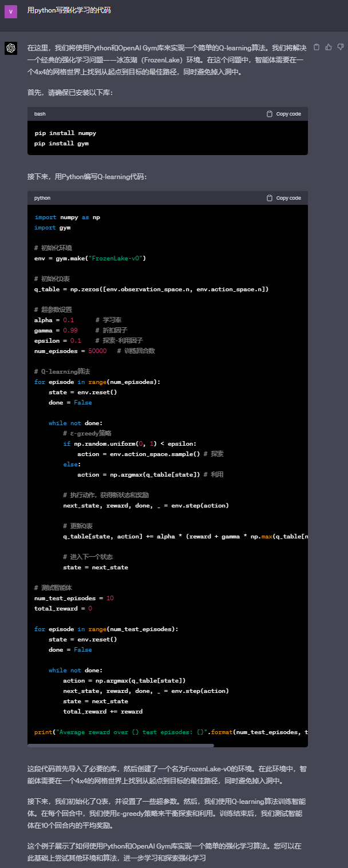348x868 pixels.
Task: Click the "pip install numpy" line
Action: point(65,133)
